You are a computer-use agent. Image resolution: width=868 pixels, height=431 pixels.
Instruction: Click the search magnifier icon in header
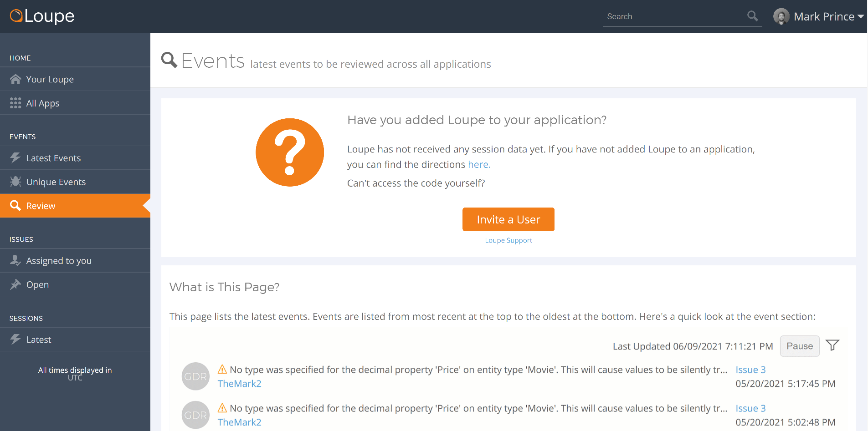click(x=753, y=16)
